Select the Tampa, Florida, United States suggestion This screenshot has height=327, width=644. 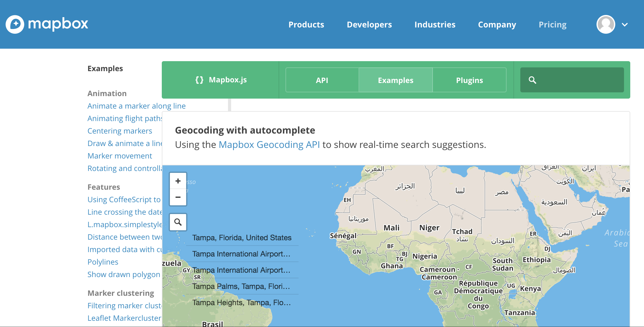(242, 237)
